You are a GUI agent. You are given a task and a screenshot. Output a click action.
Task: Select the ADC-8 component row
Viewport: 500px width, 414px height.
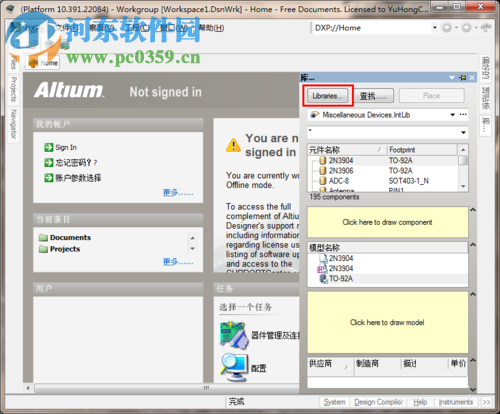click(x=383, y=181)
